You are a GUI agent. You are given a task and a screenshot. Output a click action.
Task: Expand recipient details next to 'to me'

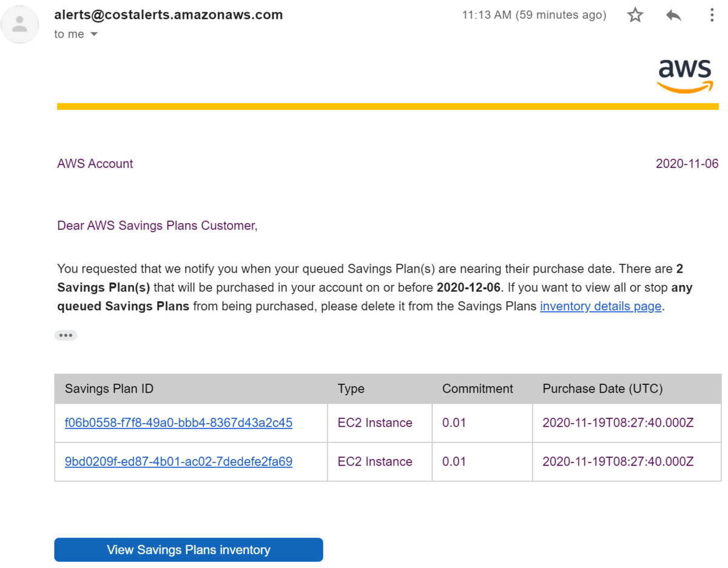pos(94,35)
